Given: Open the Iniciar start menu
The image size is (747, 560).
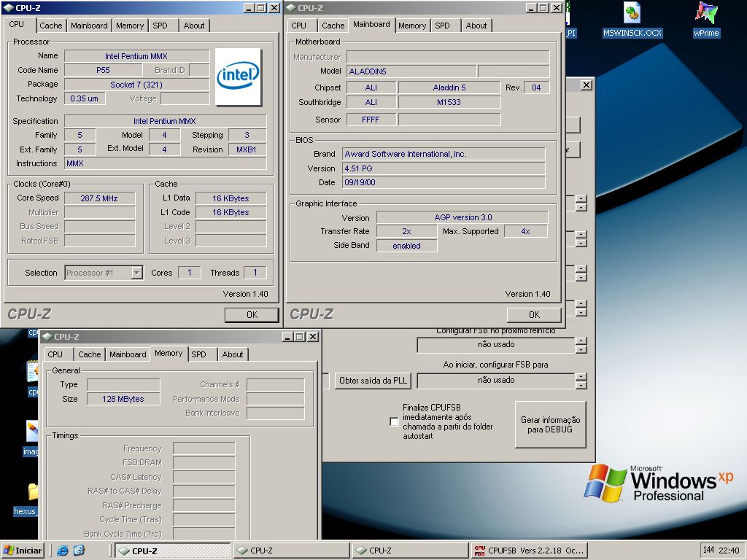Looking at the screenshot, I should point(23,551).
